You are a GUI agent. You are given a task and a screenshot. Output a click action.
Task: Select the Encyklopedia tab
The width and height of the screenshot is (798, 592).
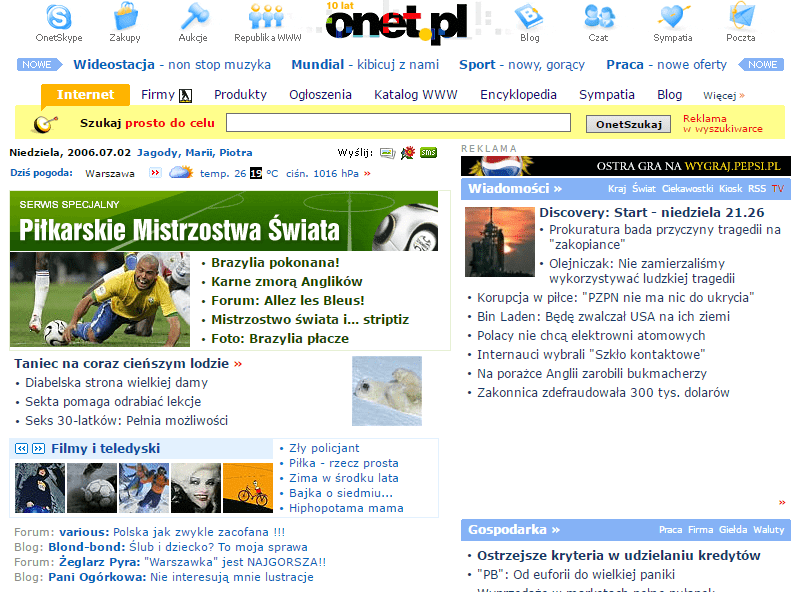pyautogui.click(x=518, y=95)
